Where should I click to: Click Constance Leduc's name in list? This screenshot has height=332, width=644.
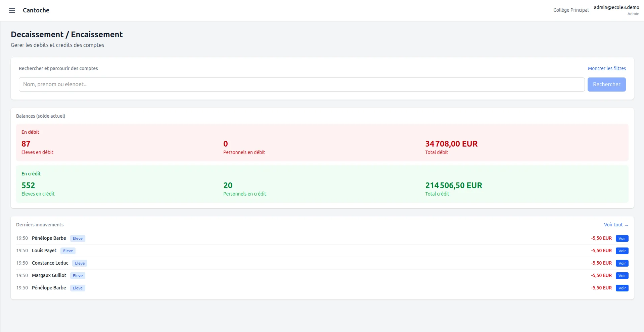coord(50,263)
